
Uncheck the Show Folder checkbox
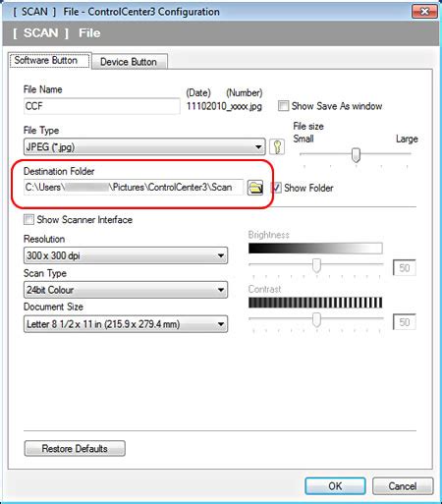(x=277, y=188)
